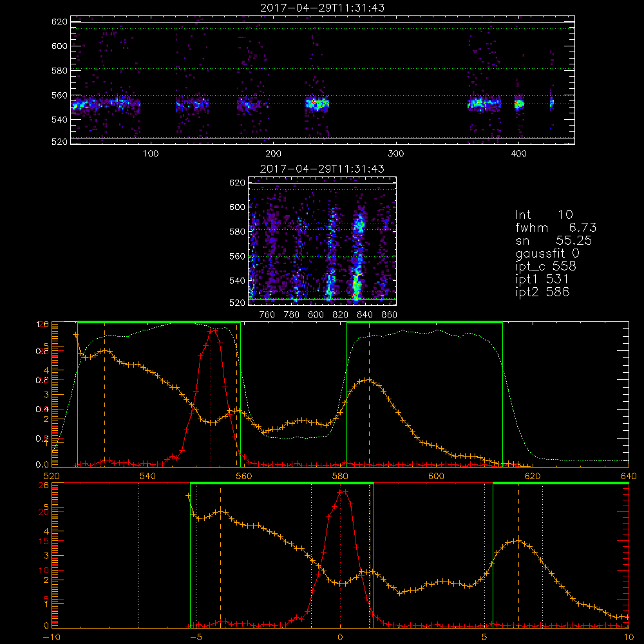The width and height of the screenshot is (644, 644).
Task: Click the thick green bar spanning 525–559 in upper plot
Action: click(159, 322)
